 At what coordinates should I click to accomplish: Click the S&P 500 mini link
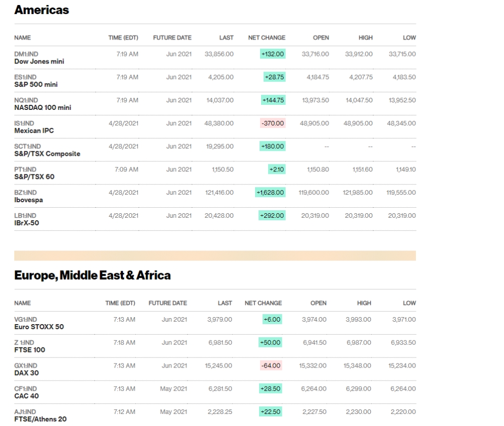(36, 85)
